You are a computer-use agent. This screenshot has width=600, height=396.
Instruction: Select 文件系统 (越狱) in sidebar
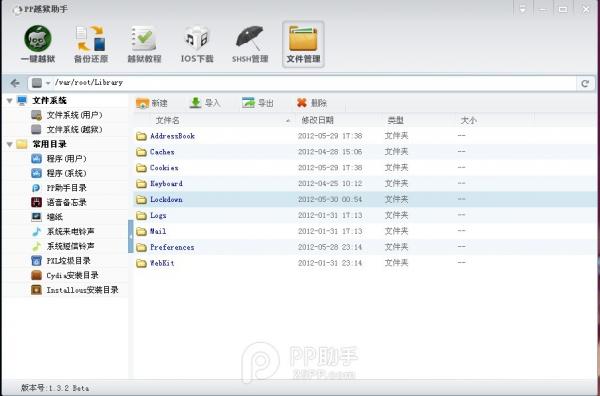[x=67, y=130]
